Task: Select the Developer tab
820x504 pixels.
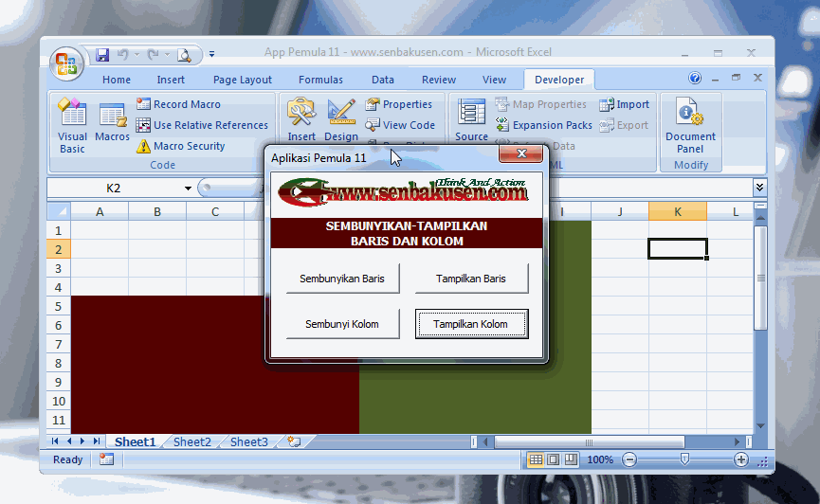Action: [559, 80]
